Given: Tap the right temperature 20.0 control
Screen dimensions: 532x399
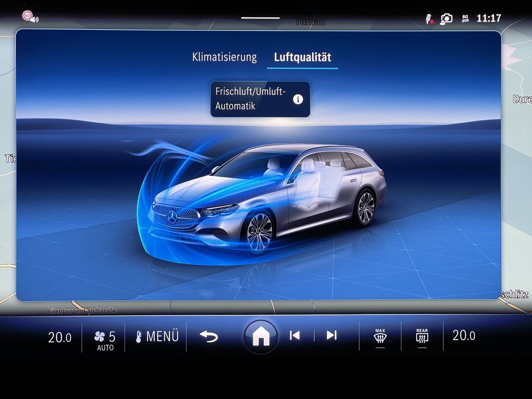Looking at the screenshot, I should pyautogui.click(x=464, y=335).
